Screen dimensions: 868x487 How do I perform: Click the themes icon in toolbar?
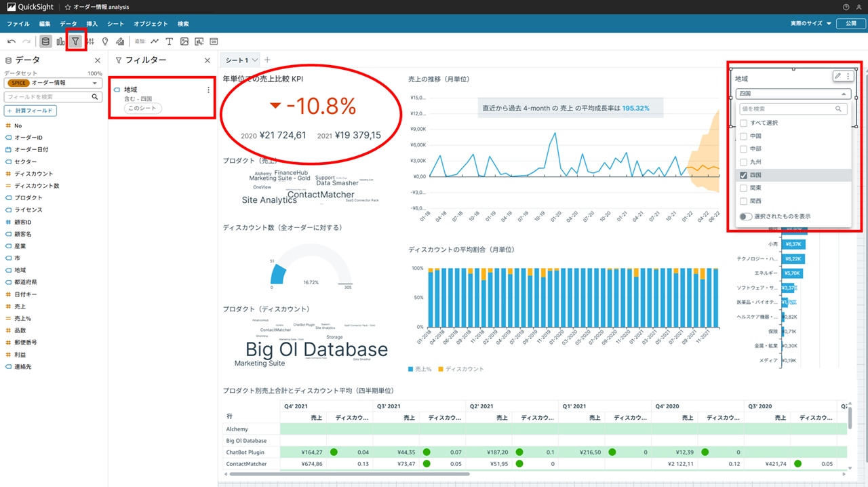(x=120, y=41)
